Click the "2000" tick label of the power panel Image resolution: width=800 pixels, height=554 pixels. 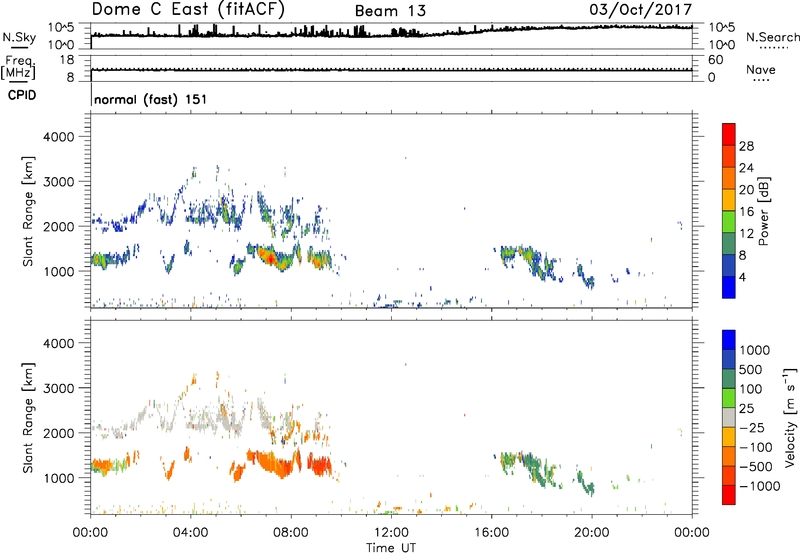point(58,226)
